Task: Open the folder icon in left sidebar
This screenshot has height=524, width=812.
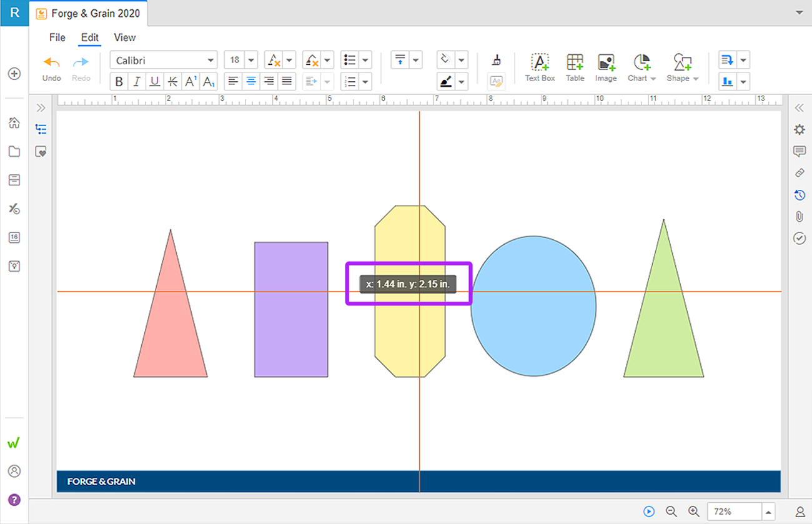Action: point(14,152)
